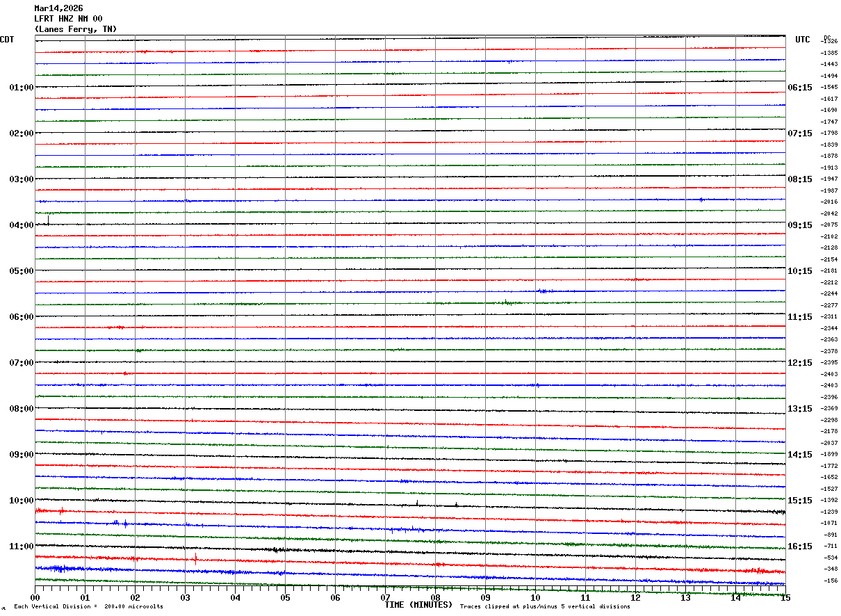Click the station code line 'LFRT HNZ NM 00'
The width and height of the screenshot is (841, 616).
68,19
